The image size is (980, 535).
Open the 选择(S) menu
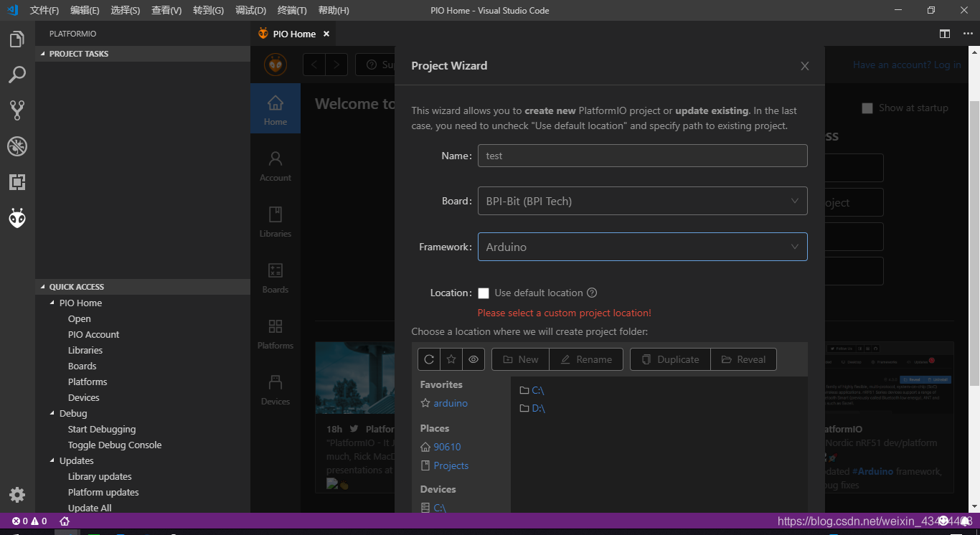point(126,11)
